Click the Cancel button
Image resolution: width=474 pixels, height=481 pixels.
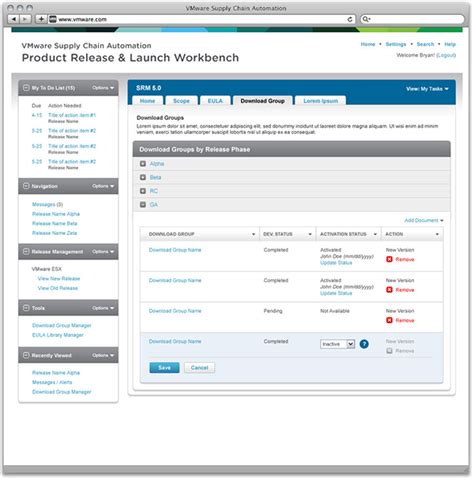[x=200, y=368]
